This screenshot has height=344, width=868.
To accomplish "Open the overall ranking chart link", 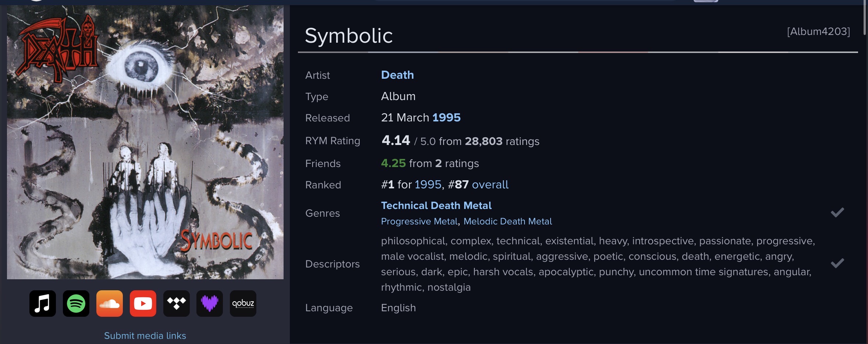I will coord(490,185).
